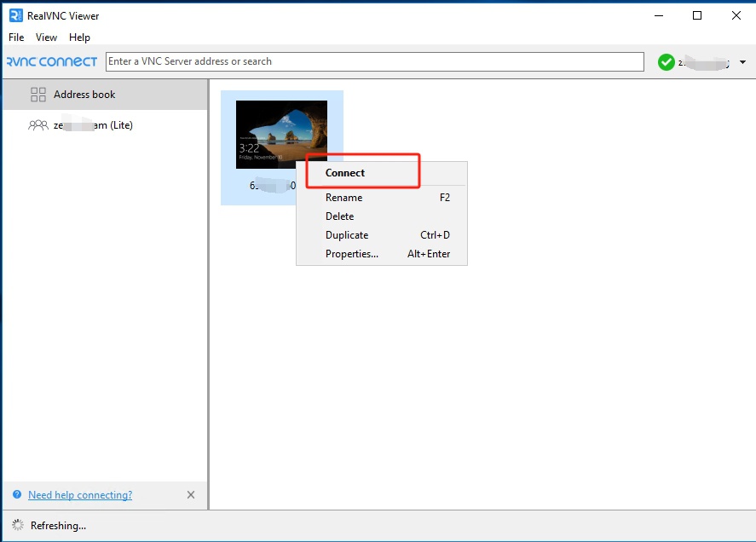Open the Help menu
The width and height of the screenshot is (756, 542).
pos(79,37)
